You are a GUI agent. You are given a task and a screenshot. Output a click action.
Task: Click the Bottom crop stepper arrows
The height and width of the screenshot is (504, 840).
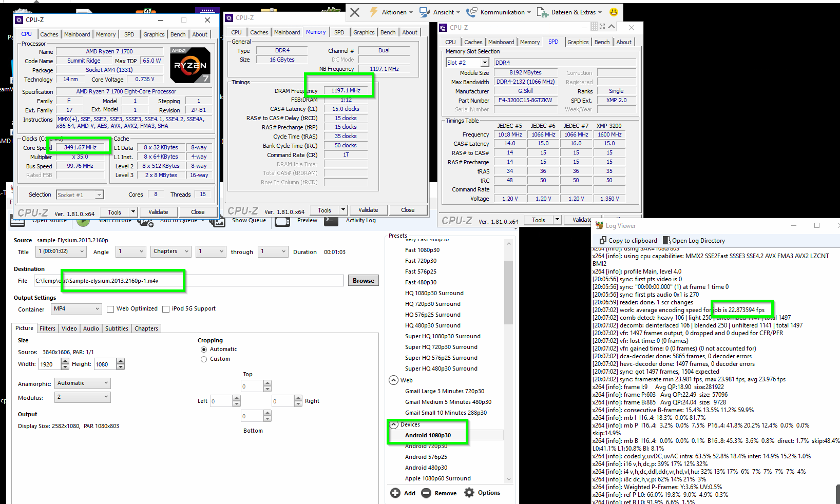click(267, 416)
